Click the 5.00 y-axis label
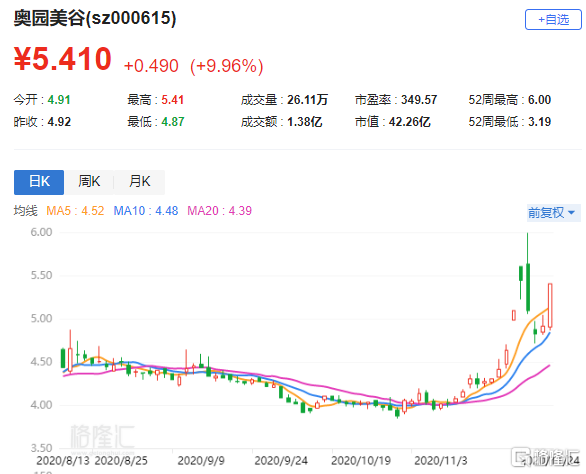Viewport: 586px width, 474px height. point(41,318)
